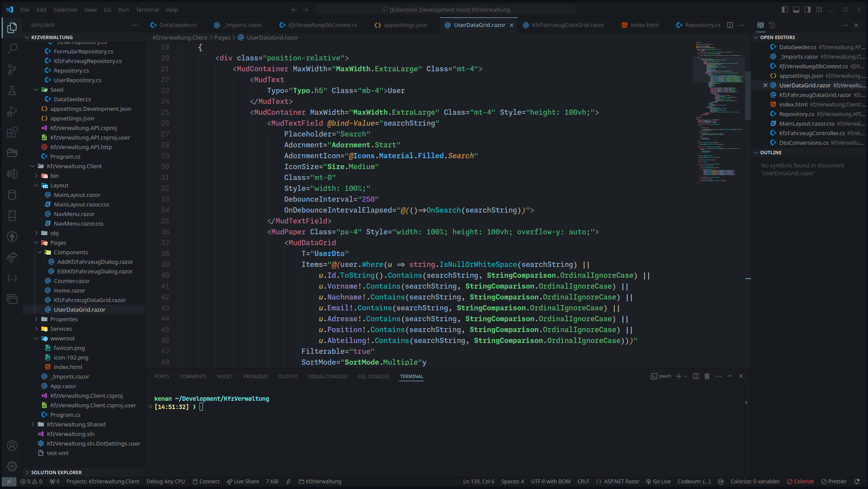Image resolution: width=868 pixels, height=489 pixels.
Task: Switch to the appsettings.json editor tab
Action: (x=405, y=25)
